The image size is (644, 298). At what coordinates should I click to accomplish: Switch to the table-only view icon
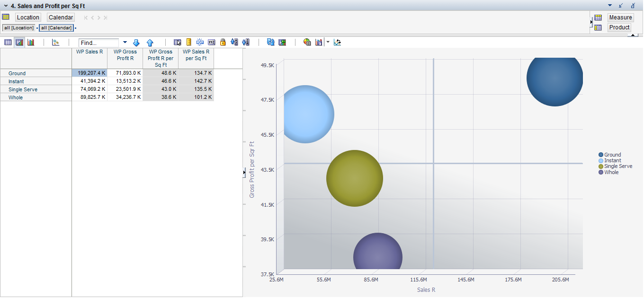(x=8, y=42)
